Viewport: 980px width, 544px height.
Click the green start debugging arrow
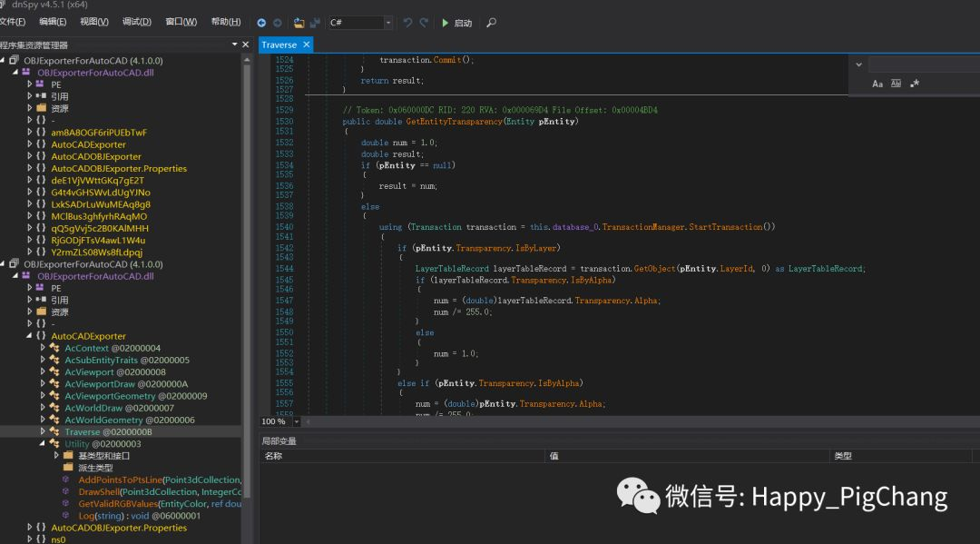pos(446,23)
